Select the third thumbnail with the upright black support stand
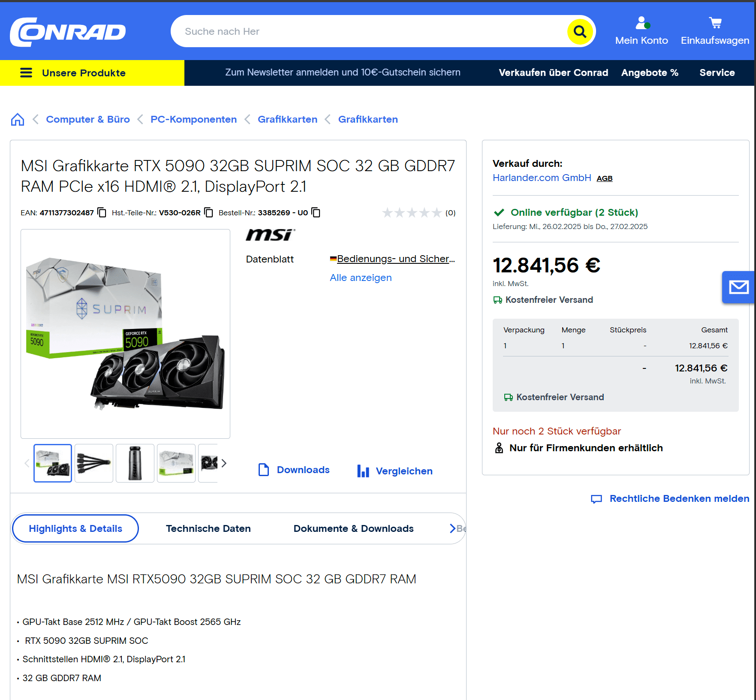 135,463
